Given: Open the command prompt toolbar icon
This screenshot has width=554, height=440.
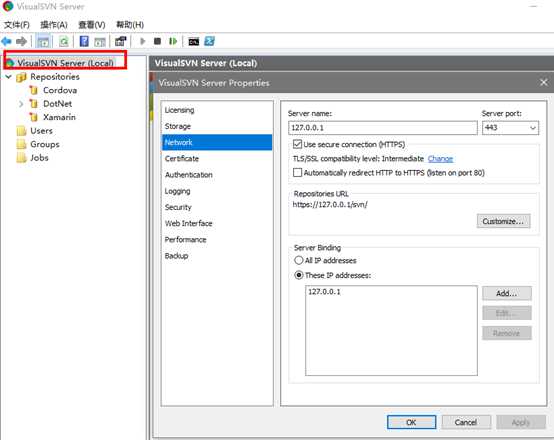Looking at the screenshot, I should click(194, 42).
